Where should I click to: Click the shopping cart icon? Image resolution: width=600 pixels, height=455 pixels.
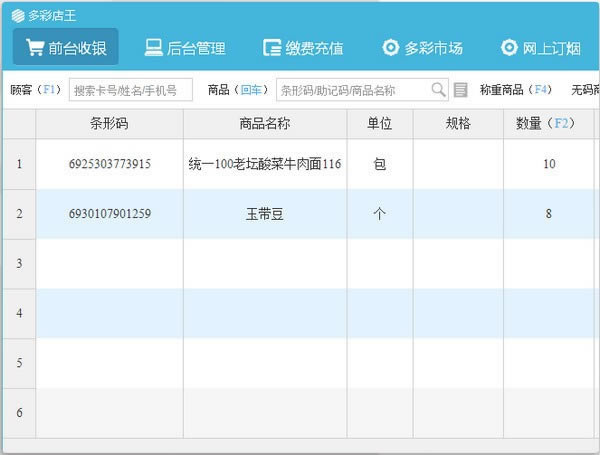click(x=35, y=48)
